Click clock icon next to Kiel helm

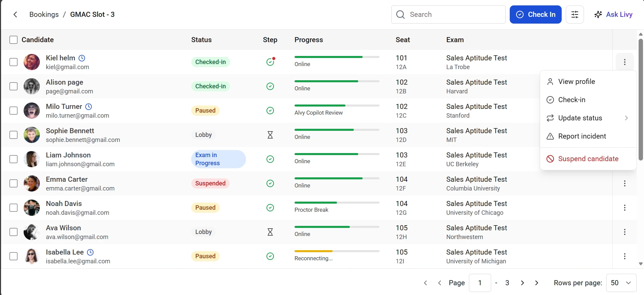[82, 58]
